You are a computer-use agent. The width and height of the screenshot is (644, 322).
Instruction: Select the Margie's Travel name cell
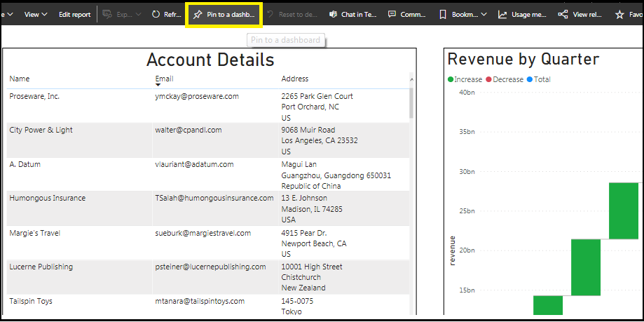click(x=35, y=233)
